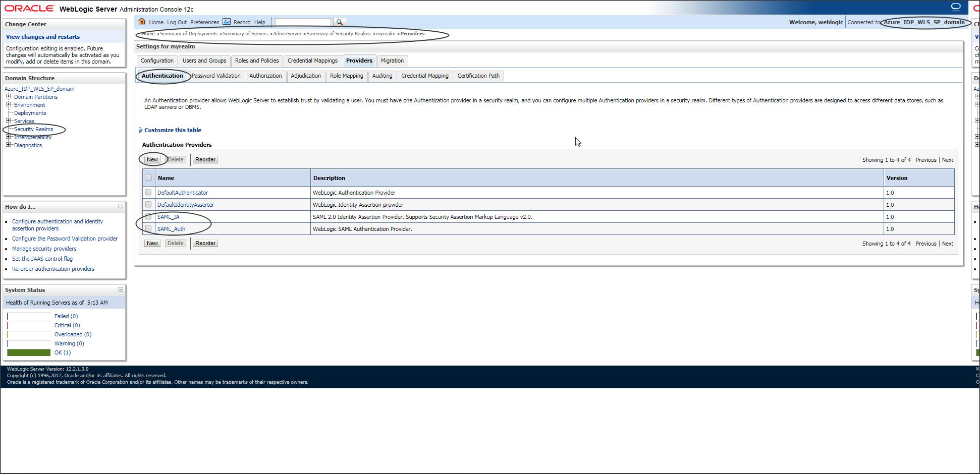Click Summary of Deployments breadcrumb

pyautogui.click(x=189, y=34)
